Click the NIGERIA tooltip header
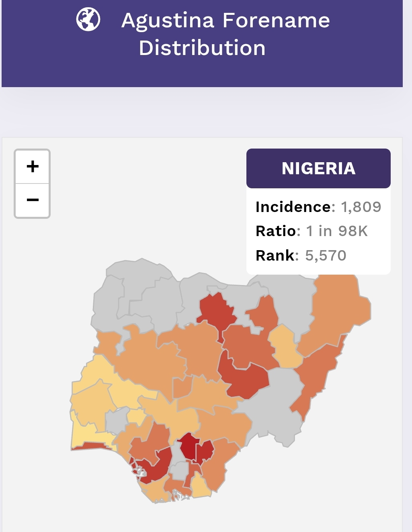The height and width of the screenshot is (532, 412). coord(318,168)
